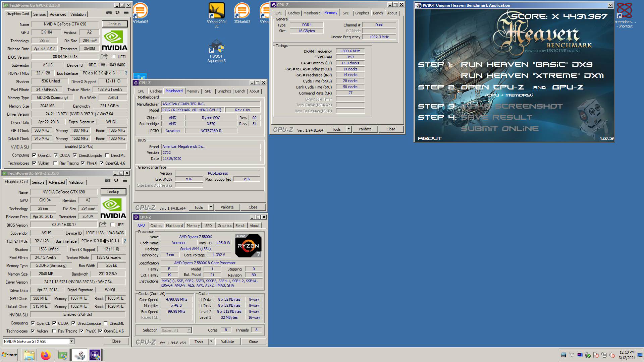This screenshot has height=362, width=644.
Task: Open hamburger menu in bottom GPU-Z window
Action: tap(125, 181)
